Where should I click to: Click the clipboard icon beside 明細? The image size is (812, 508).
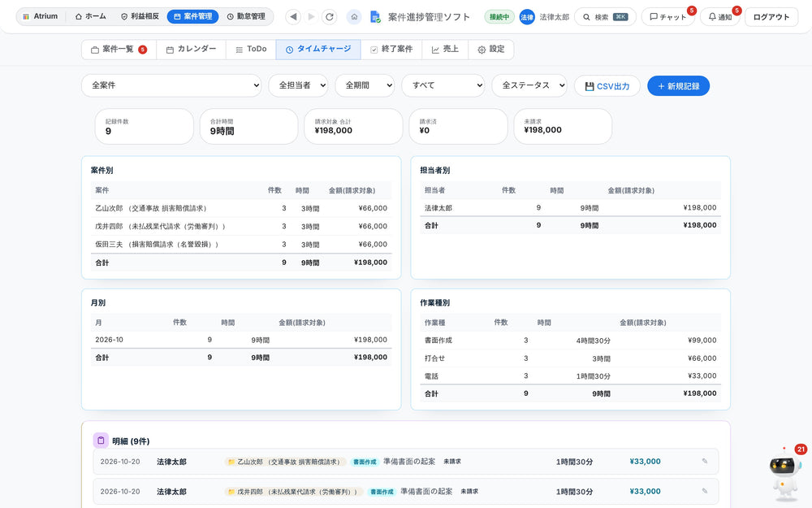[x=101, y=441]
